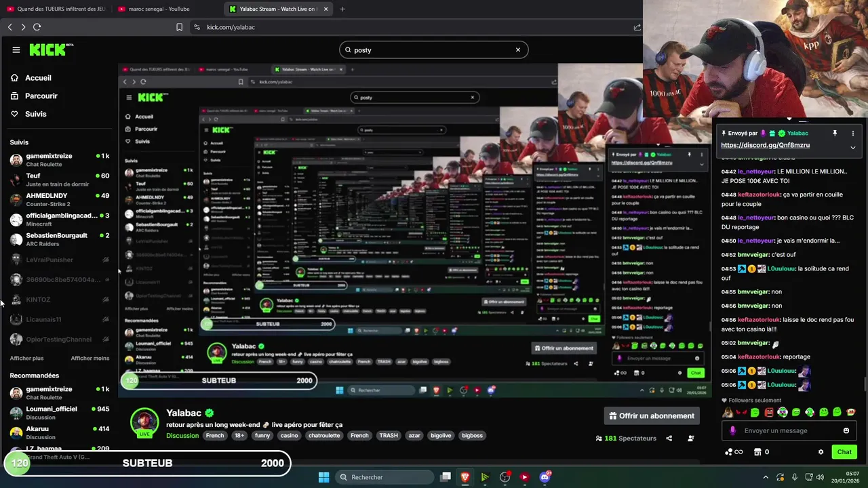868x488 pixels.
Task: Collapse the list with 'Afficher moins'
Action: 90,358
